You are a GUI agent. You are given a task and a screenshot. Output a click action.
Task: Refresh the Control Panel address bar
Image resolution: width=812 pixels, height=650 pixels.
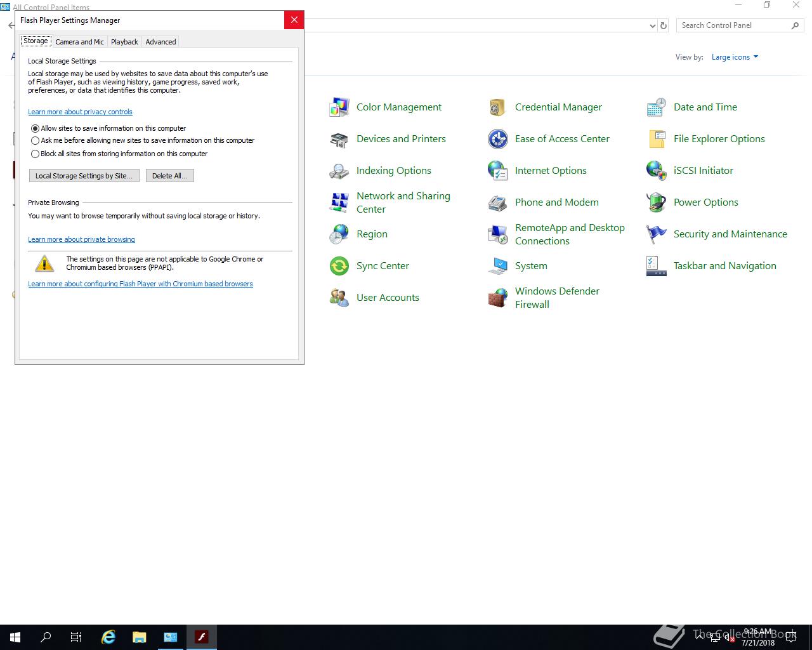point(664,25)
